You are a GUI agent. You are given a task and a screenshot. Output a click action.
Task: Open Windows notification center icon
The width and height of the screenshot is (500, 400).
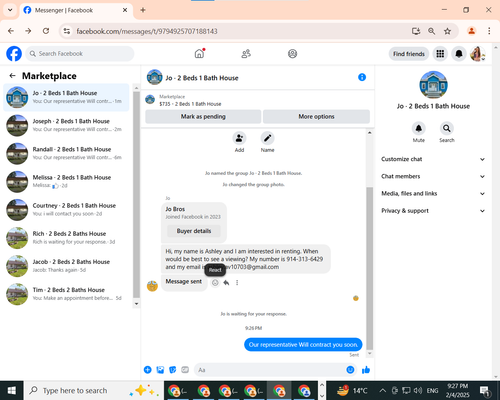484,390
